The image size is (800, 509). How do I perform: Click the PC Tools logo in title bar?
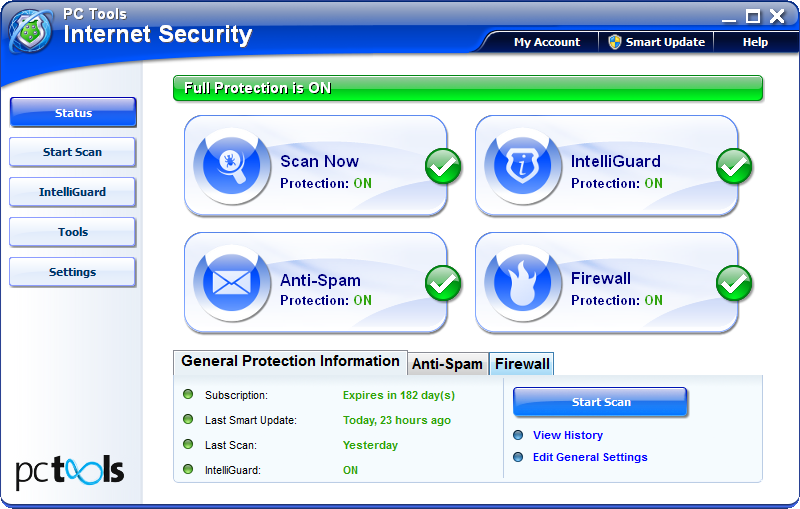tap(31, 29)
